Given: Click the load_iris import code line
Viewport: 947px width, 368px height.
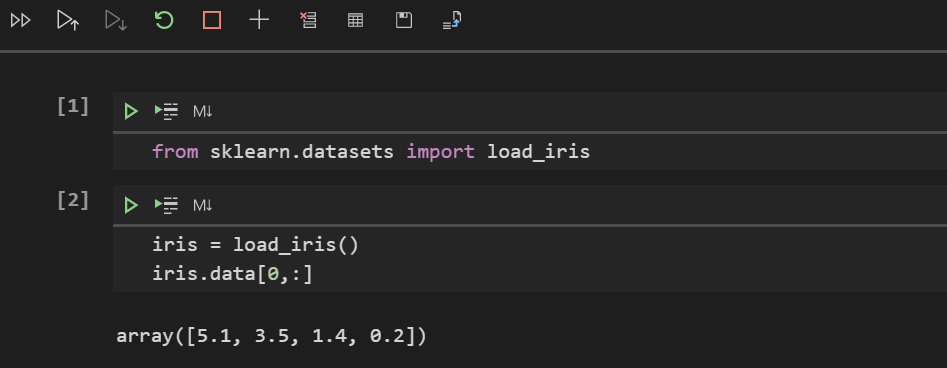Looking at the screenshot, I should coord(371,151).
